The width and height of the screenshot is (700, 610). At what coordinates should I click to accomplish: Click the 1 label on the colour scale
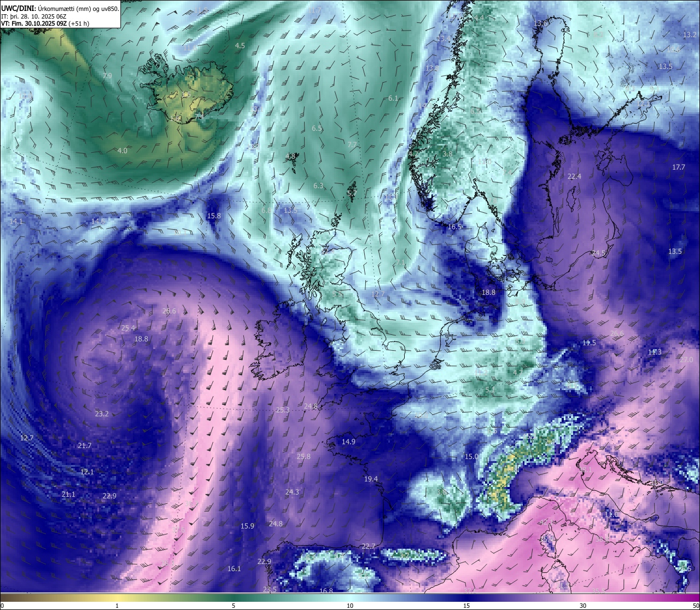tap(116, 606)
